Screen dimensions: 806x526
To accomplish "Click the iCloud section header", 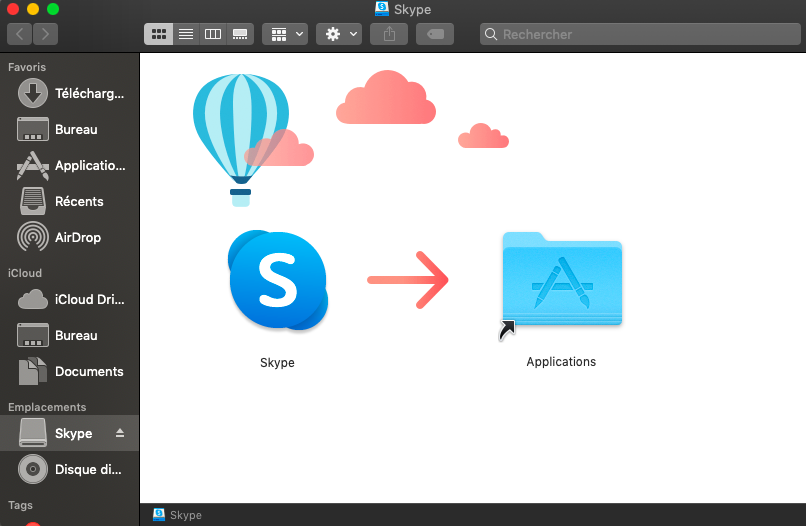I will [25, 273].
